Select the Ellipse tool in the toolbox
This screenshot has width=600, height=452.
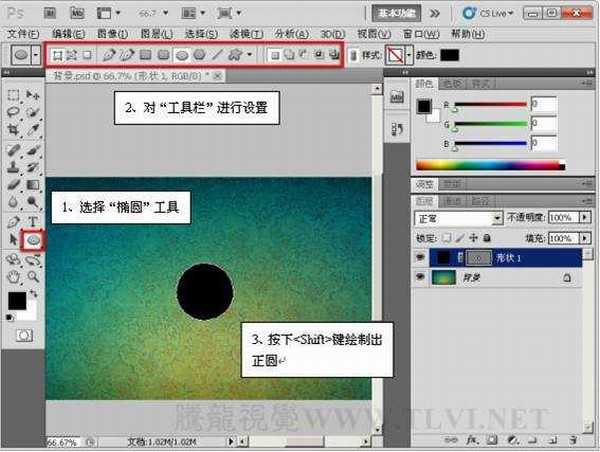[x=34, y=240]
